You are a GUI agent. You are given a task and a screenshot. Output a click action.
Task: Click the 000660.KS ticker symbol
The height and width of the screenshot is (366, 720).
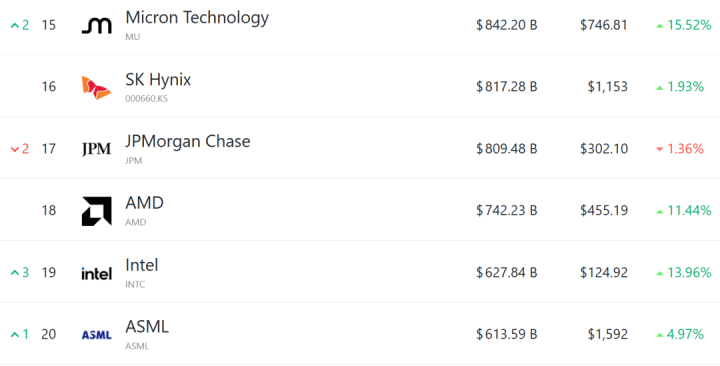click(x=146, y=99)
